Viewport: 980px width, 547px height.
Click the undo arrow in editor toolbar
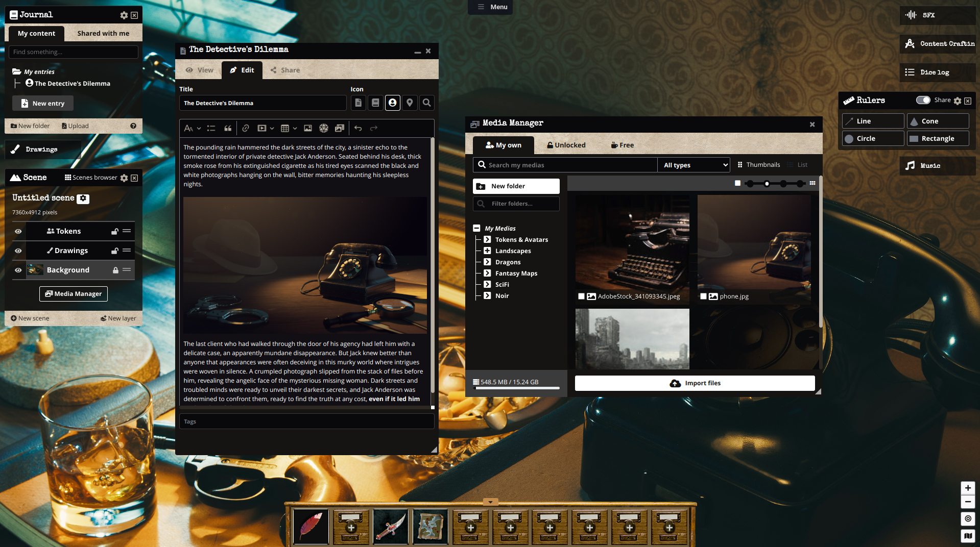tap(358, 129)
